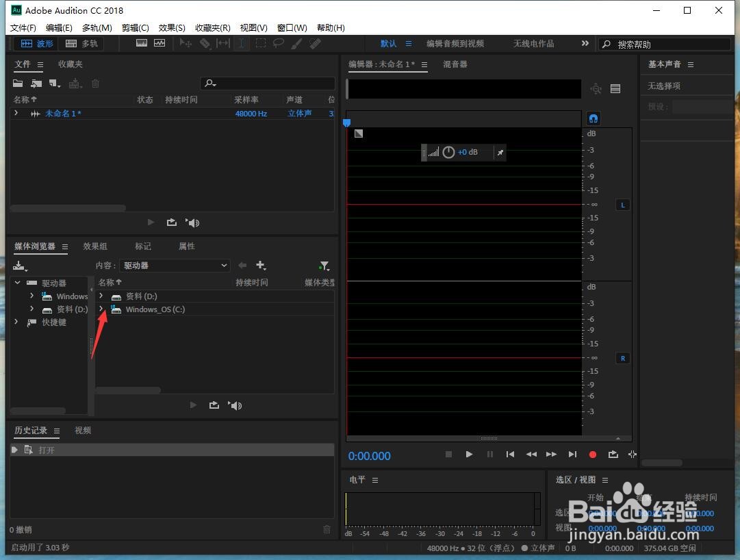Open the 效果(S) menu
Screen dimensions: 740x560
[x=172, y=28]
